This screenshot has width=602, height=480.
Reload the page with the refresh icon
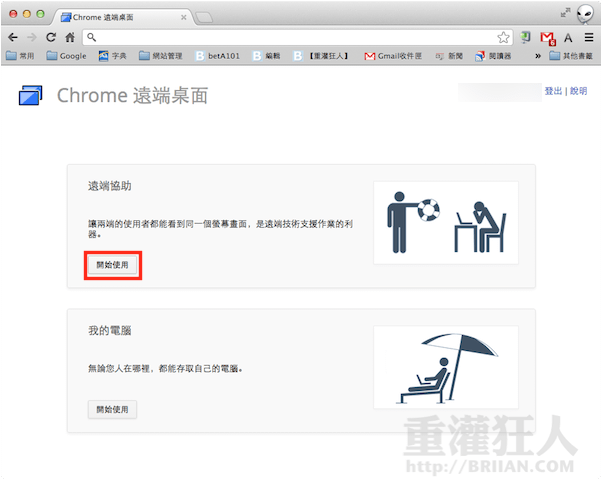(x=50, y=36)
